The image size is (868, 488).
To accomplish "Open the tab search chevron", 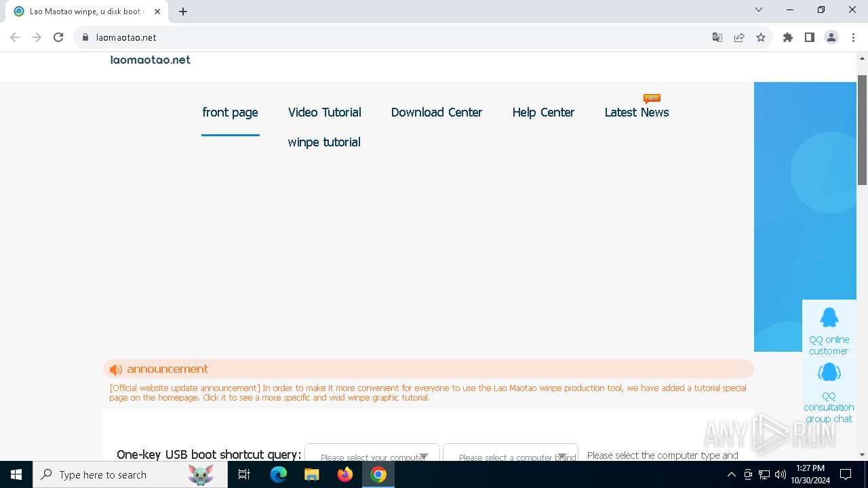I will pos(759,9).
